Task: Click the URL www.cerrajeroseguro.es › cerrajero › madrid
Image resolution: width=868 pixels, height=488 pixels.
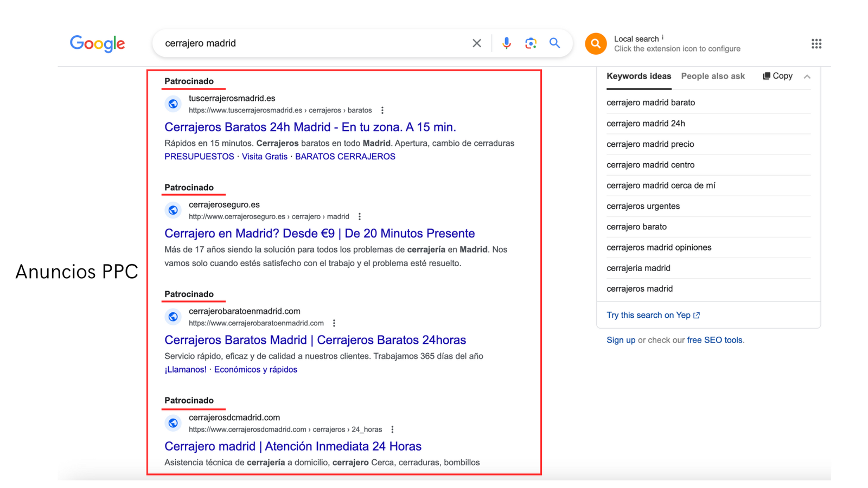Action: click(269, 216)
